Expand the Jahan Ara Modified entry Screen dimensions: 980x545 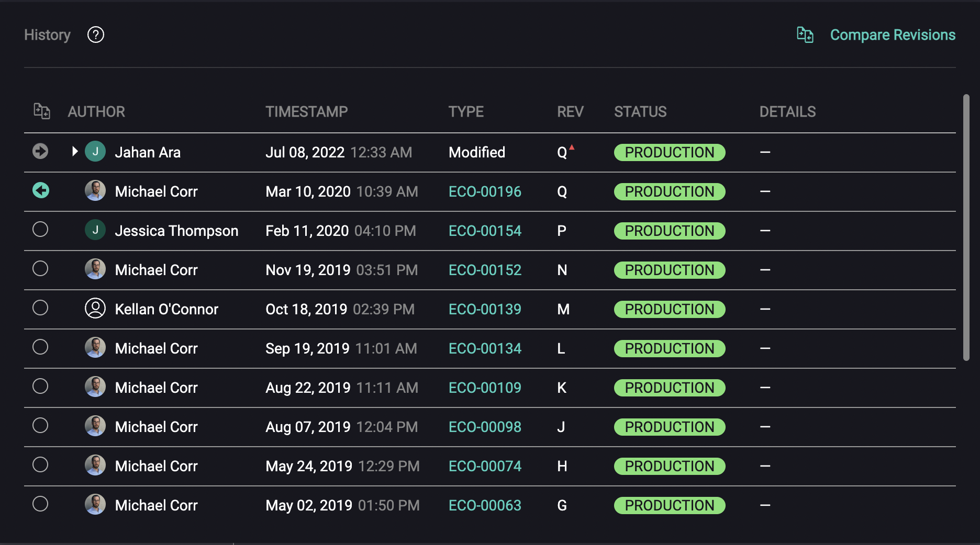(x=74, y=151)
